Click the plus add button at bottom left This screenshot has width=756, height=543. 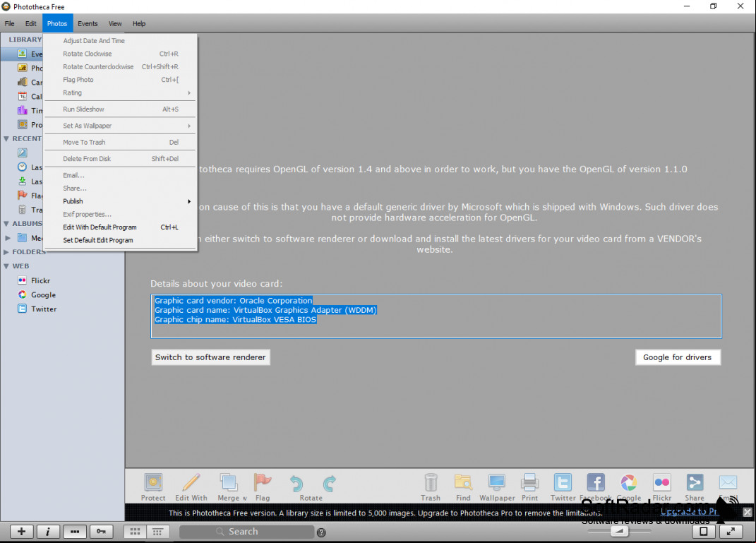coord(21,532)
